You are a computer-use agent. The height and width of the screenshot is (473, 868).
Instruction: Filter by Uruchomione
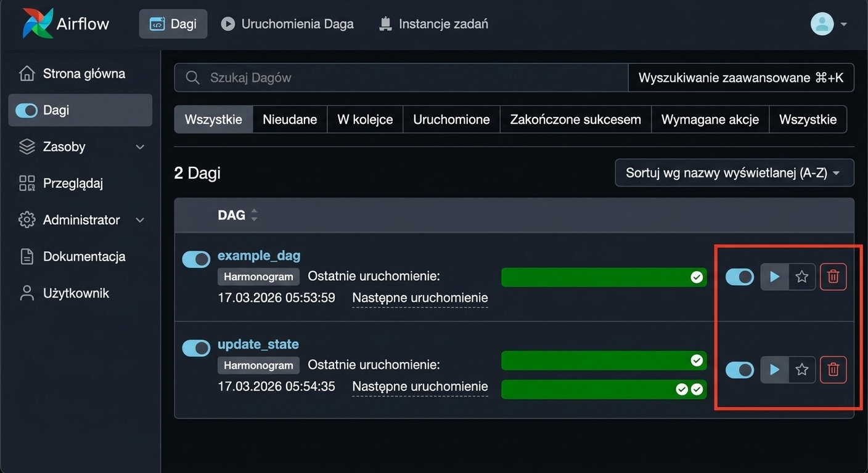pos(451,119)
